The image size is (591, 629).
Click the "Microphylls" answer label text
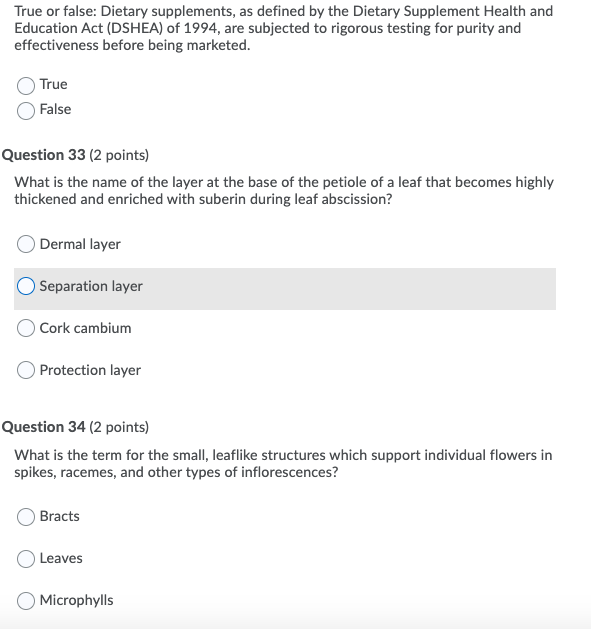[x=77, y=601]
